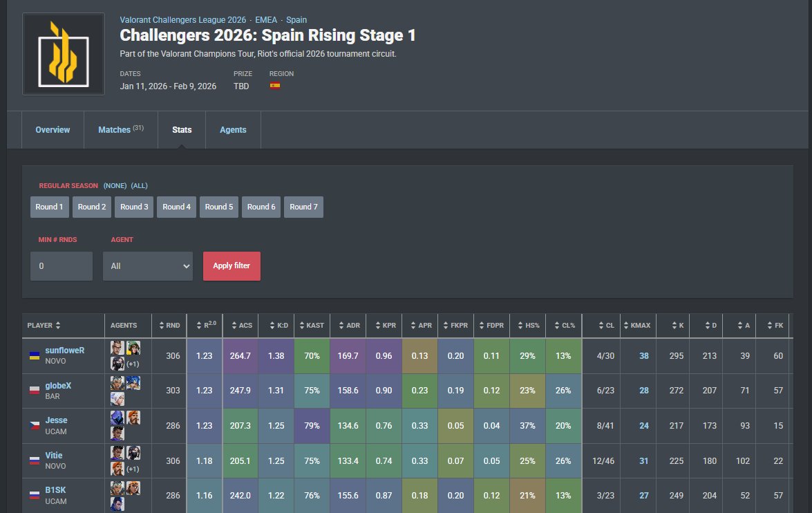
Task: Click Jesse's first agent icon
Action: [x=117, y=418]
